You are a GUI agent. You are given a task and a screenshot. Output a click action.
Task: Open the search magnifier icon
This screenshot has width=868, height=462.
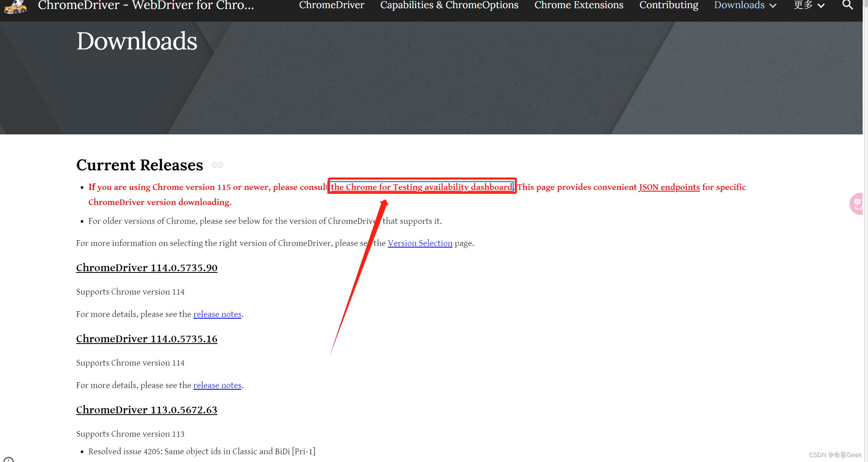pyautogui.click(x=847, y=6)
